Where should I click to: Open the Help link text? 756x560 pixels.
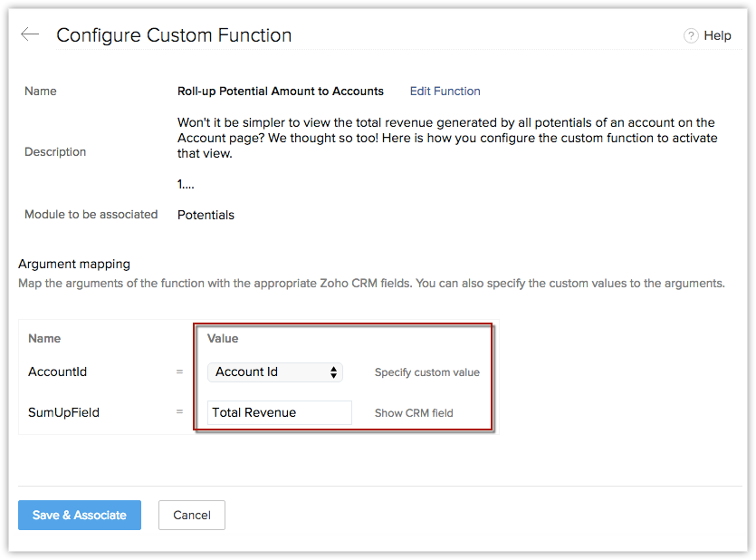pos(717,35)
